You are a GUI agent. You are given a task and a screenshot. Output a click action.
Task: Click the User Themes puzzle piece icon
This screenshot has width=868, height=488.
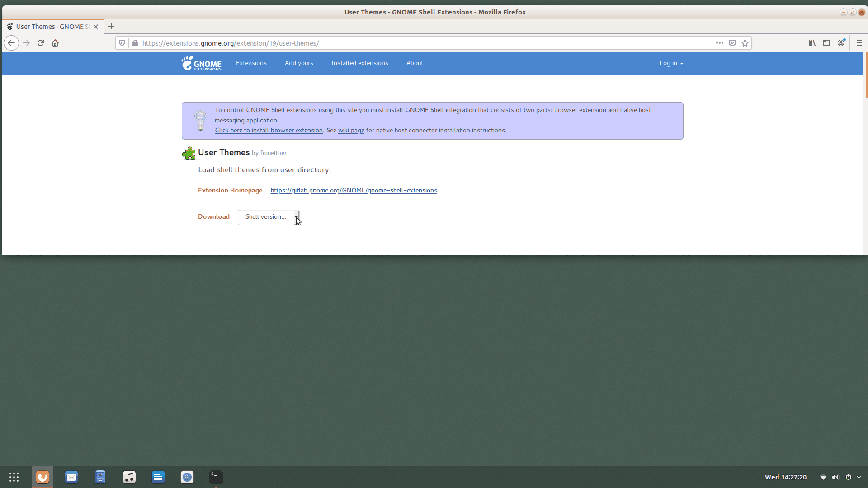pyautogui.click(x=189, y=153)
